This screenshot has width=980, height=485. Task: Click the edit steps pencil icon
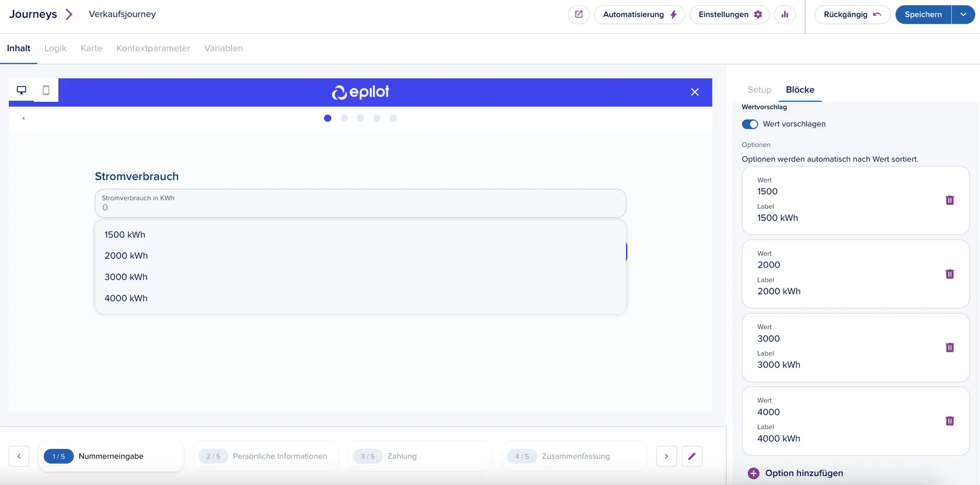(692, 456)
